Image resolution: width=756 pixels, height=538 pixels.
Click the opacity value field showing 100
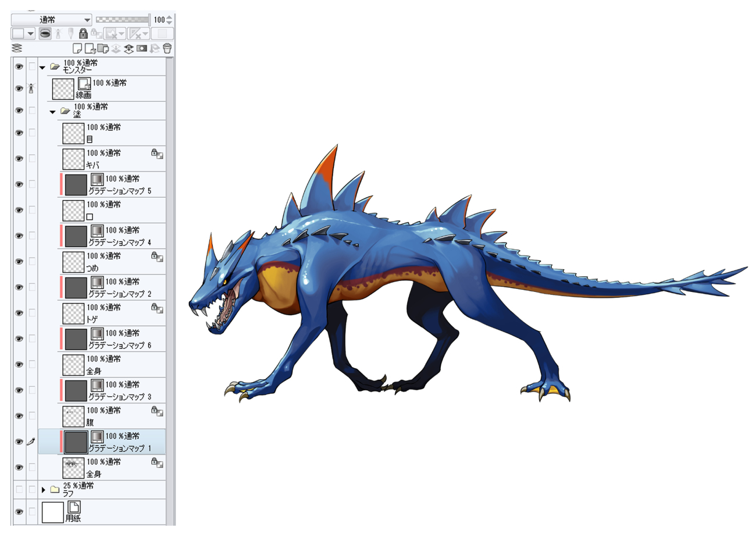pyautogui.click(x=159, y=20)
